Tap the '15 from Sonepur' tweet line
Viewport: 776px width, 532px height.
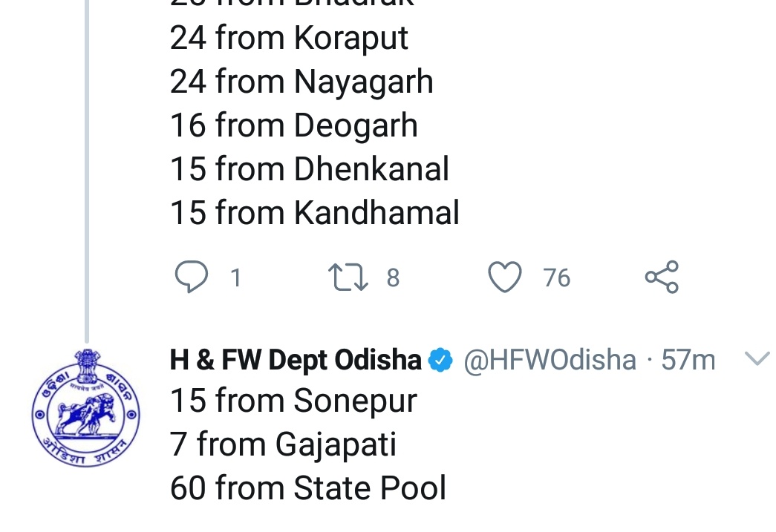coord(293,401)
